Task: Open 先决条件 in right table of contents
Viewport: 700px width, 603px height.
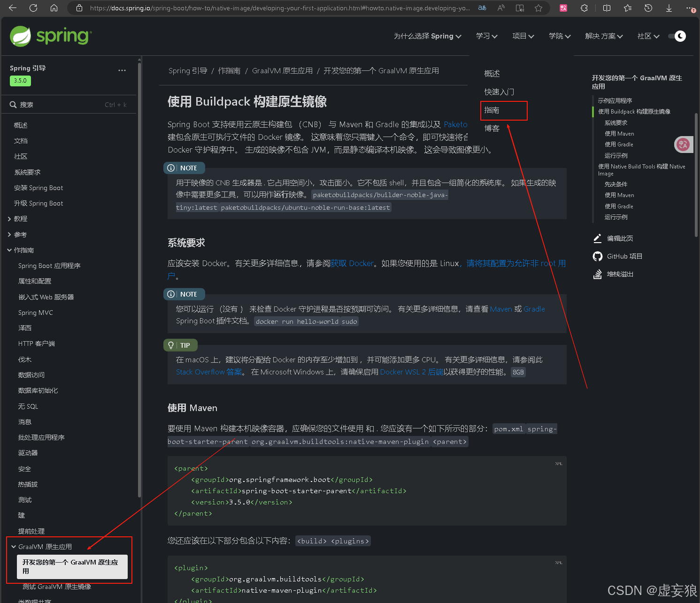Action: point(616,184)
